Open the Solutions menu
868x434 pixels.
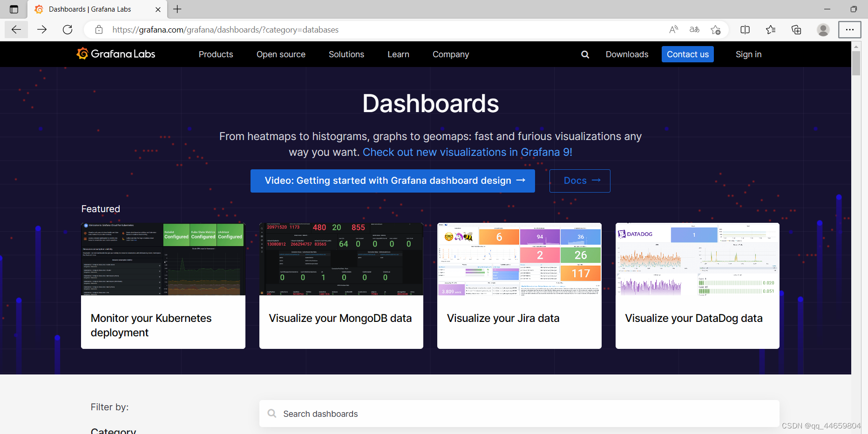coord(346,54)
